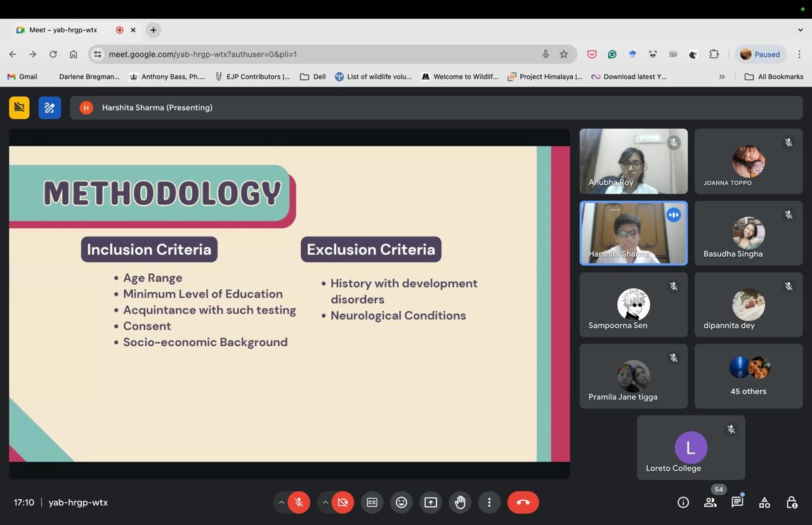Select the Meet yab-hrgp-wtx browser tab
812x525 pixels.
click(63, 30)
